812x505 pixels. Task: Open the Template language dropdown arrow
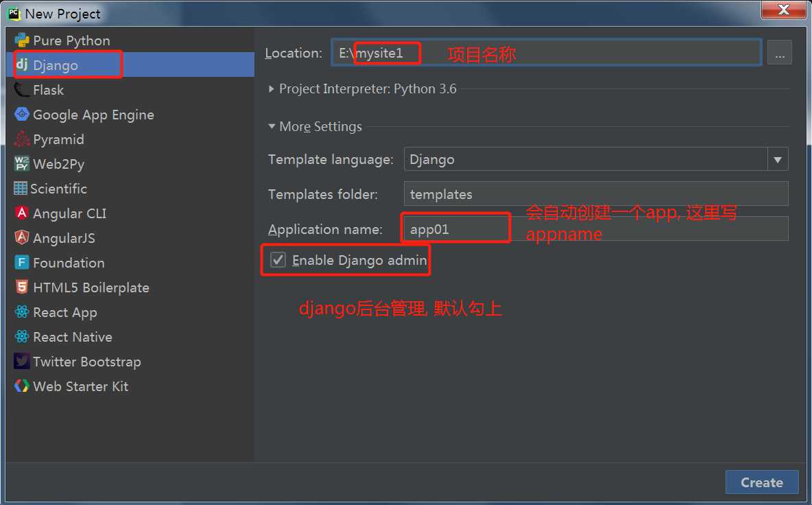point(777,160)
